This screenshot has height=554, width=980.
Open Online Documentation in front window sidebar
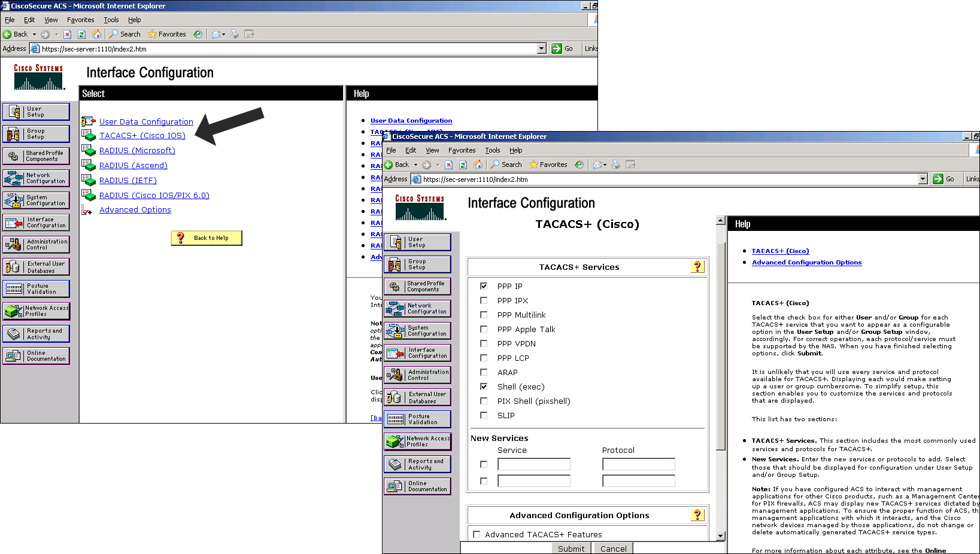click(x=417, y=486)
